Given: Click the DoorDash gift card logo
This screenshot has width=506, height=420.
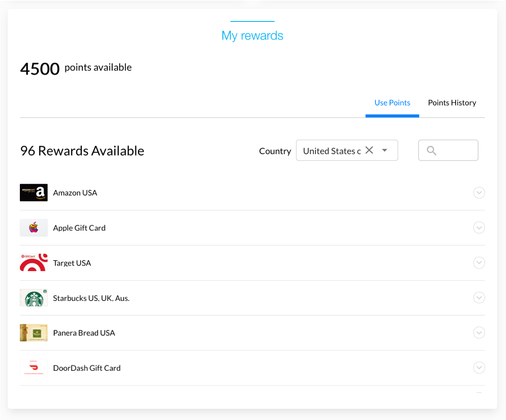Looking at the screenshot, I should pyautogui.click(x=34, y=368).
